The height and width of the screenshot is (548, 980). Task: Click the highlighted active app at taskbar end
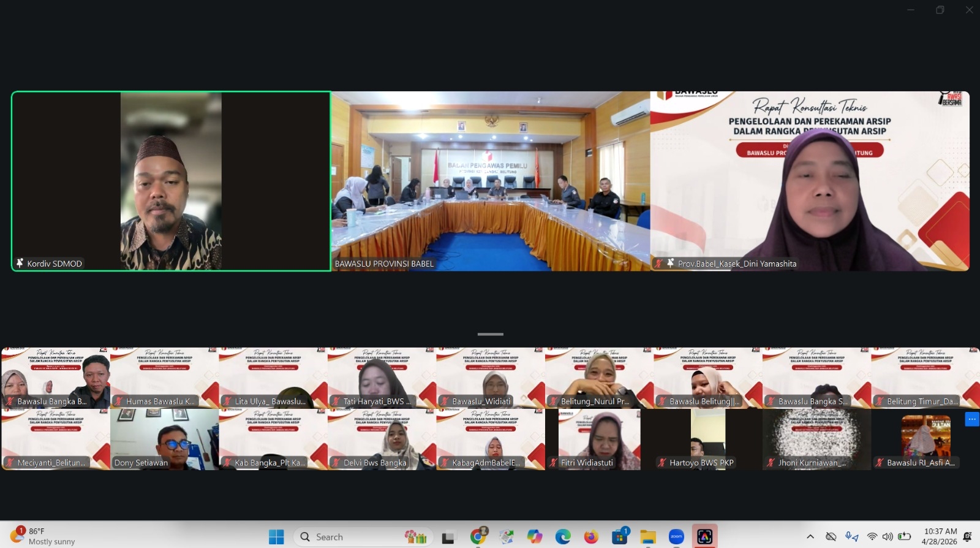[x=705, y=537]
